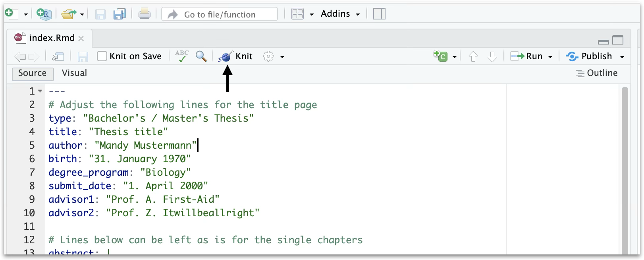Click "Prof. A. First-Aid" advisor1 value
The width and height of the screenshot is (644, 260).
coord(163,200)
